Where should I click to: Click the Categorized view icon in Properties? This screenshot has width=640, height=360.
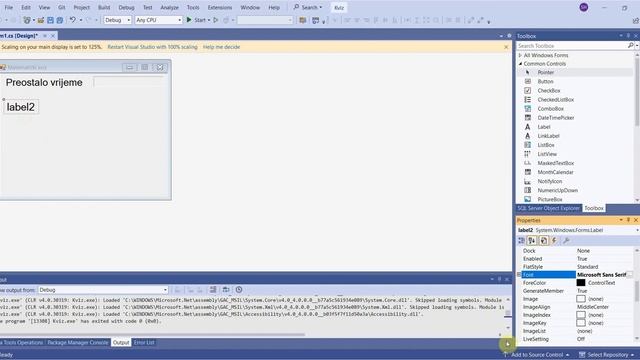coord(521,240)
